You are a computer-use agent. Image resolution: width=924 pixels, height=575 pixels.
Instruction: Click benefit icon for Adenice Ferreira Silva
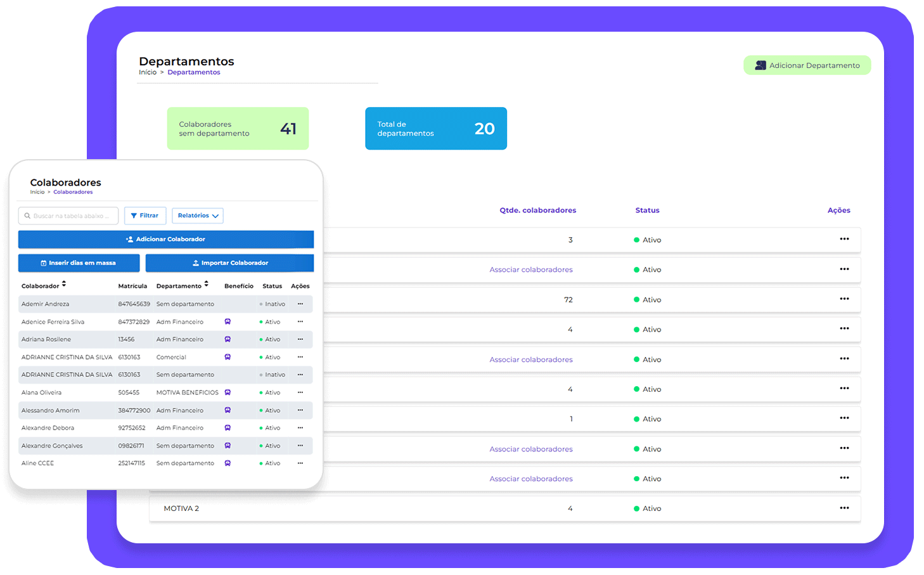pos(228,321)
